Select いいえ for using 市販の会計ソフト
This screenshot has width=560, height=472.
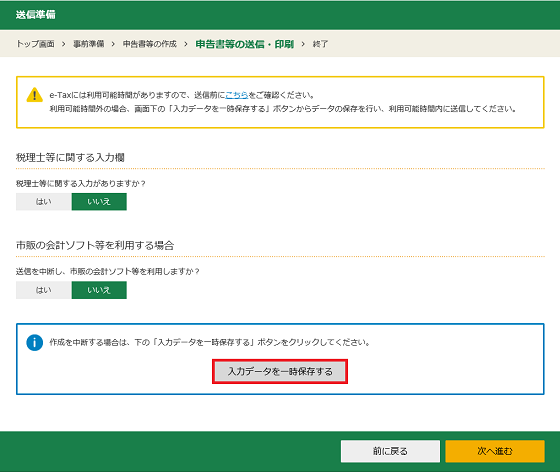click(x=99, y=290)
